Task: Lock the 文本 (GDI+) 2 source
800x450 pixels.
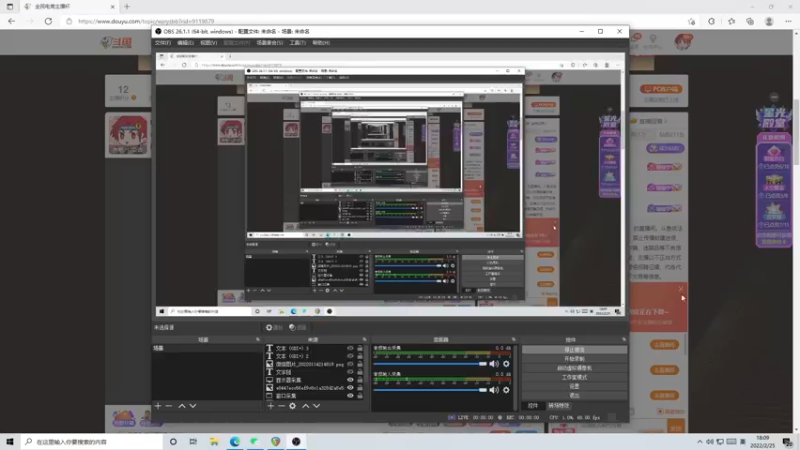Action: pos(360,356)
